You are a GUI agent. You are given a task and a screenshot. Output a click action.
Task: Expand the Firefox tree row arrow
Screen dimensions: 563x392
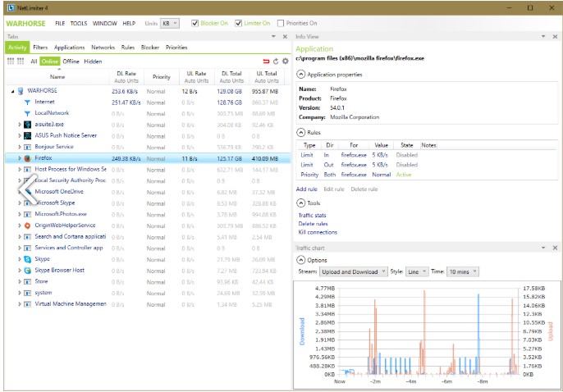(x=20, y=158)
